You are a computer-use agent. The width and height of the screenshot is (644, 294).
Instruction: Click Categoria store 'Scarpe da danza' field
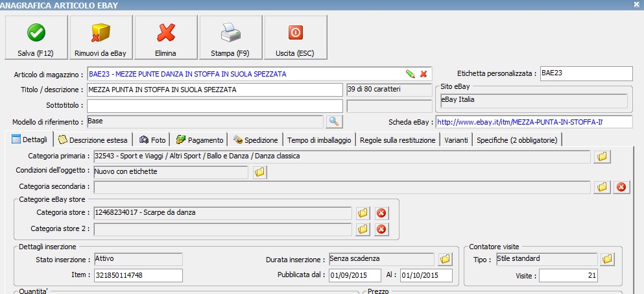tap(223, 214)
